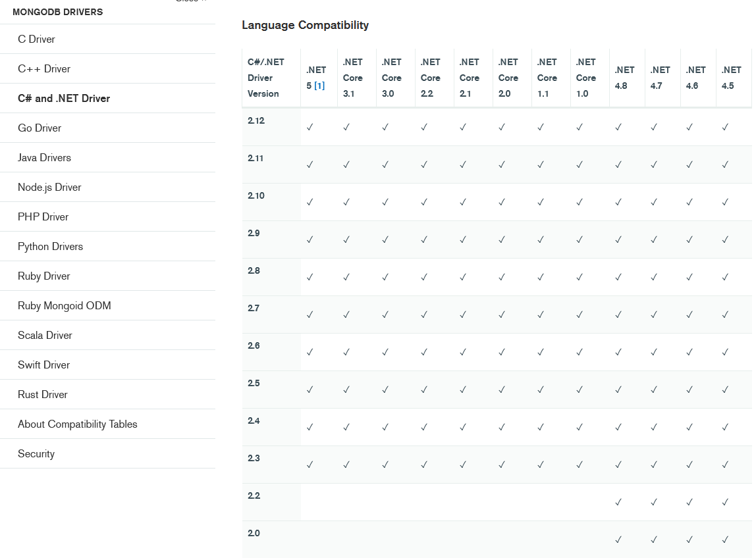Open the C Driver page
Screen dimensions: 756x558
click(x=36, y=39)
